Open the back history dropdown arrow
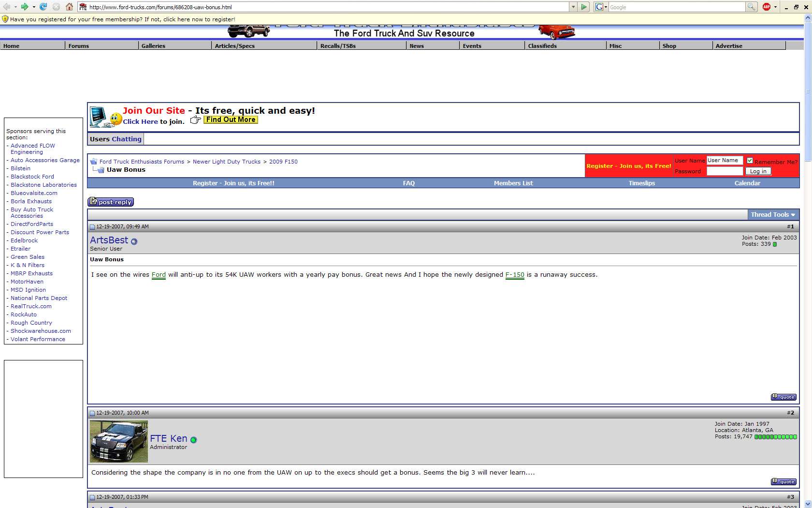This screenshot has width=812, height=508. click(x=15, y=7)
